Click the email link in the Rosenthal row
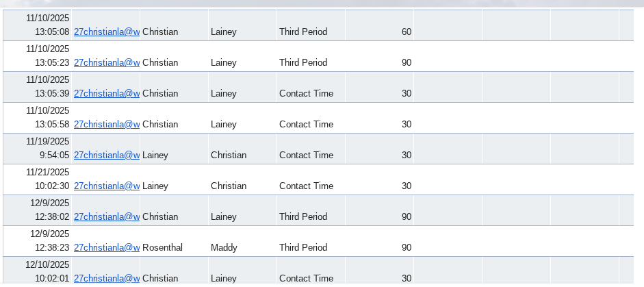Image resolution: width=644 pixels, height=287 pixels. [107, 247]
